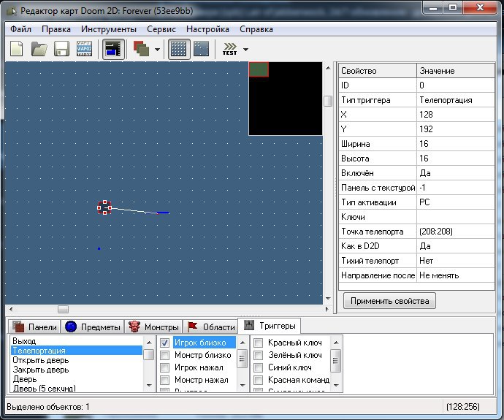Click the map horizontal scrollbar thumb
The image size is (504, 420).
pyautogui.click(x=63, y=309)
